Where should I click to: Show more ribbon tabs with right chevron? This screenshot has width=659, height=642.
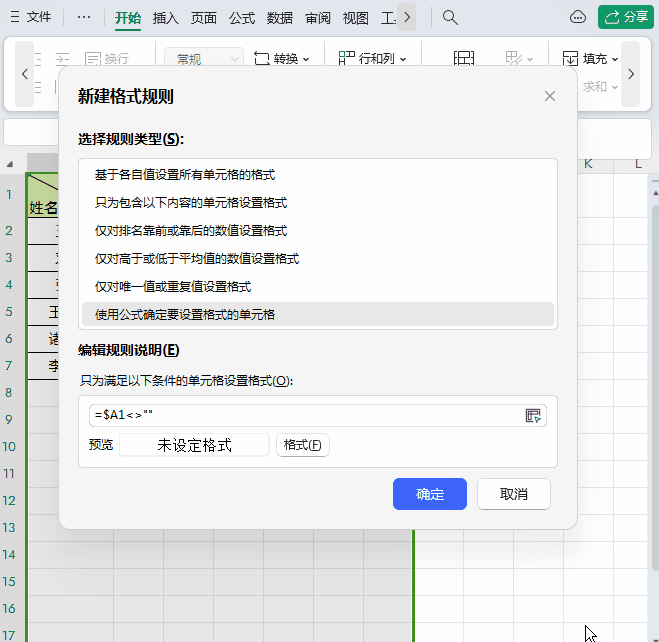(406, 17)
